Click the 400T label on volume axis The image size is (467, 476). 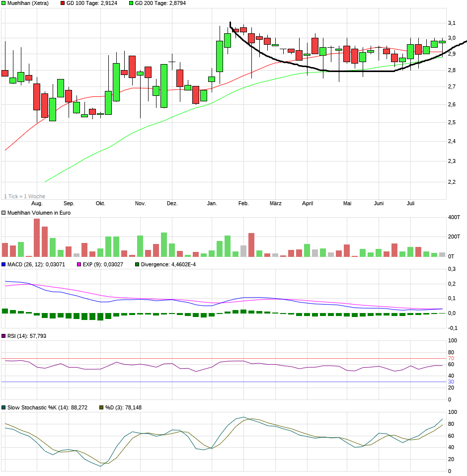(453, 217)
